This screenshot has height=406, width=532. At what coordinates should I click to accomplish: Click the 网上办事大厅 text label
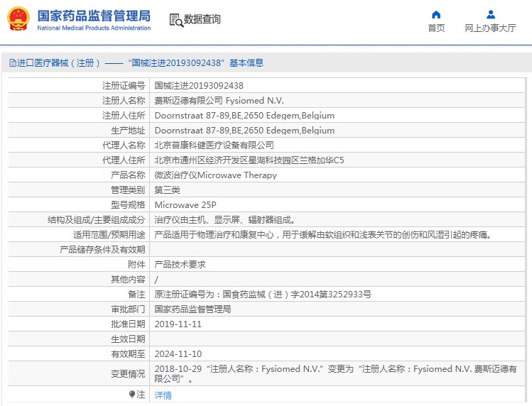pyautogui.click(x=491, y=28)
